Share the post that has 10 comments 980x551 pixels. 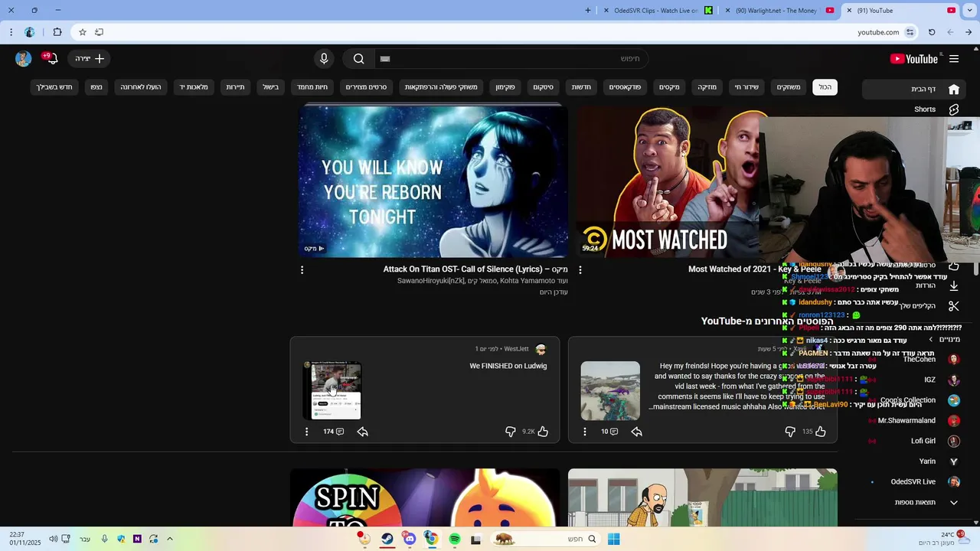[637, 432]
